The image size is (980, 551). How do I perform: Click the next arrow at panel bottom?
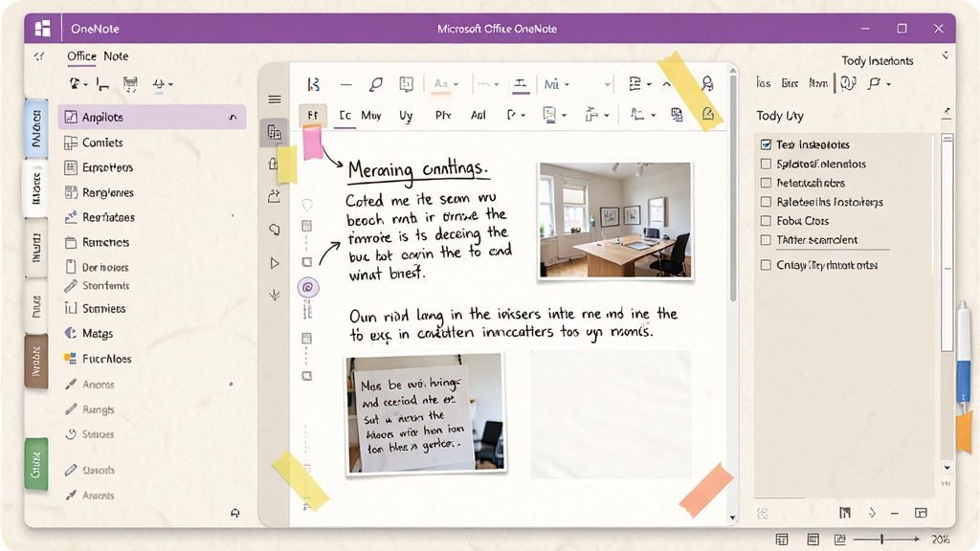point(872,513)
